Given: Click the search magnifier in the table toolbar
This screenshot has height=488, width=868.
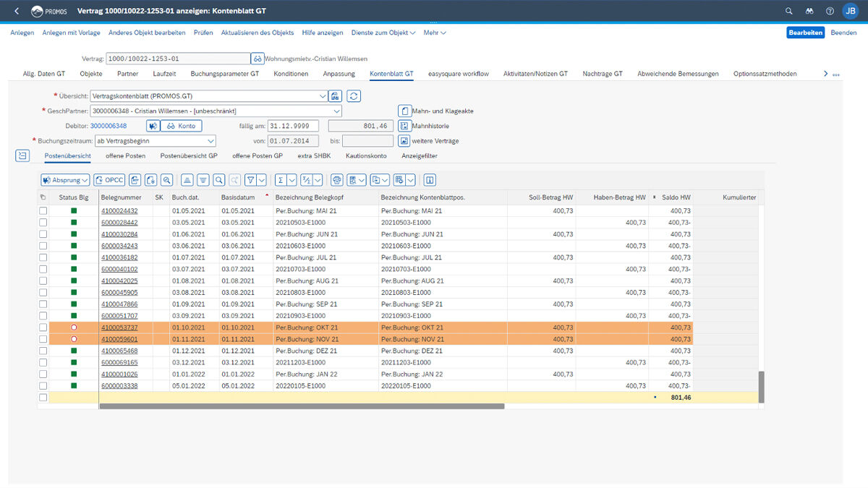Looking at the screenshot, I should point(219,180).
